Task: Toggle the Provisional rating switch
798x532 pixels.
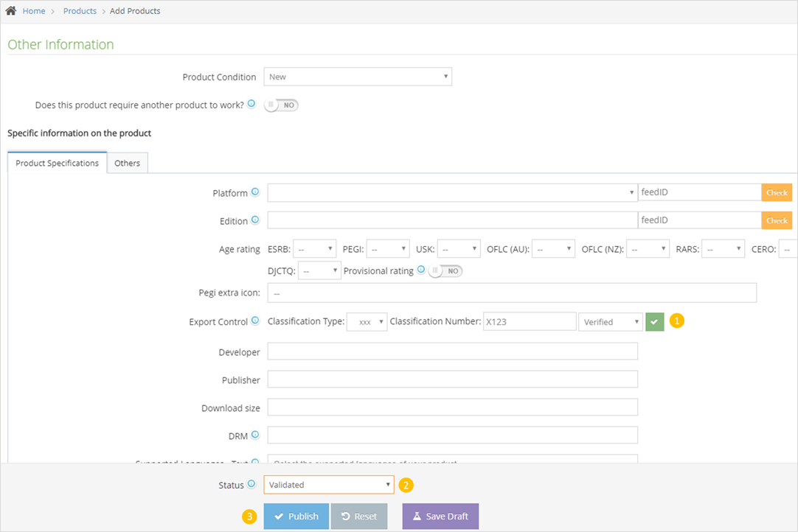Action: click(445, 271)
